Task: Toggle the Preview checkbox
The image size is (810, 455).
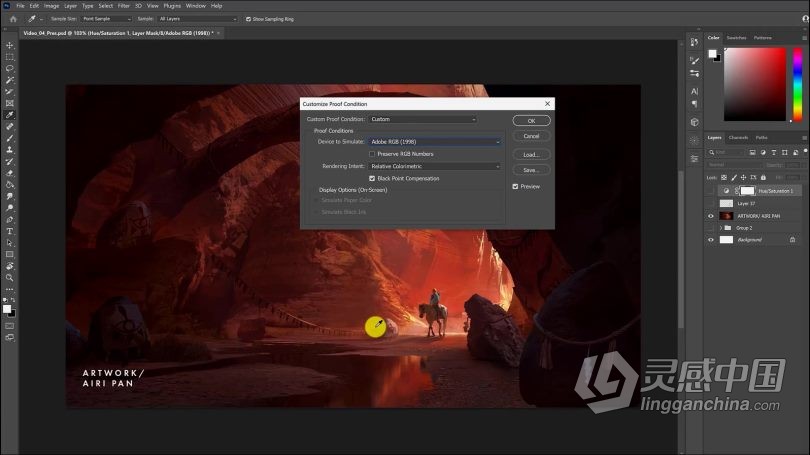Action: pyautogui.click(x=515, y=186)
